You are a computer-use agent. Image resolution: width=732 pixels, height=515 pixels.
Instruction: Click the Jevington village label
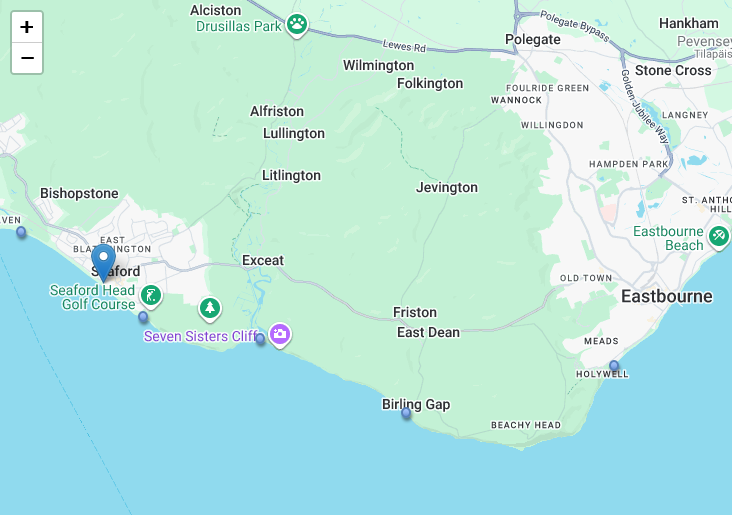pos(447,187)
